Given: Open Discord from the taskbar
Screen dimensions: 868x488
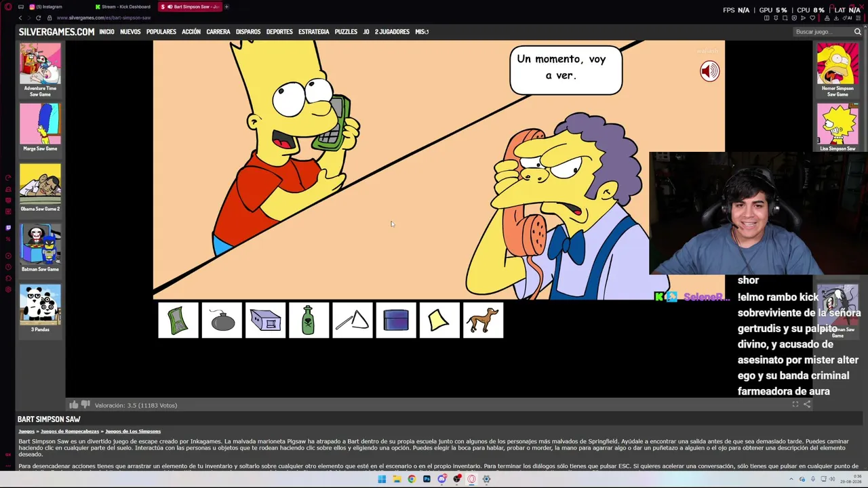Looking at the screenshot, I should tap(441, 479).
